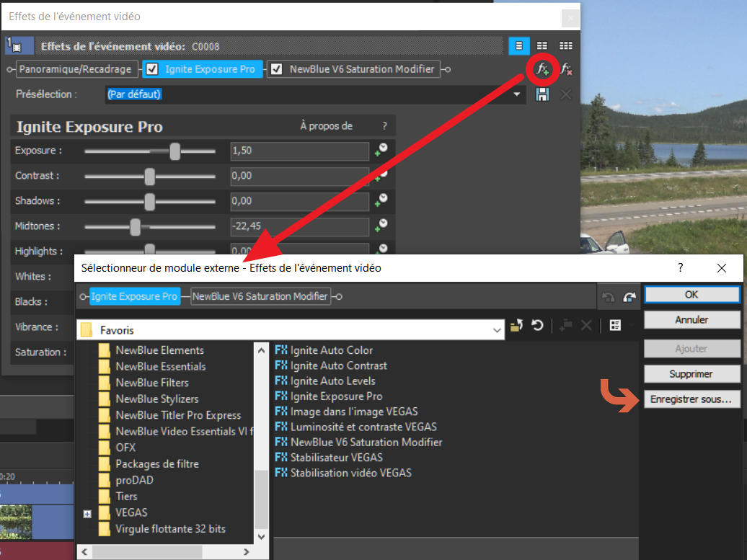Click the Midtones slider handle
This screenshot has width=747, height=560.
tap(136, 226)
